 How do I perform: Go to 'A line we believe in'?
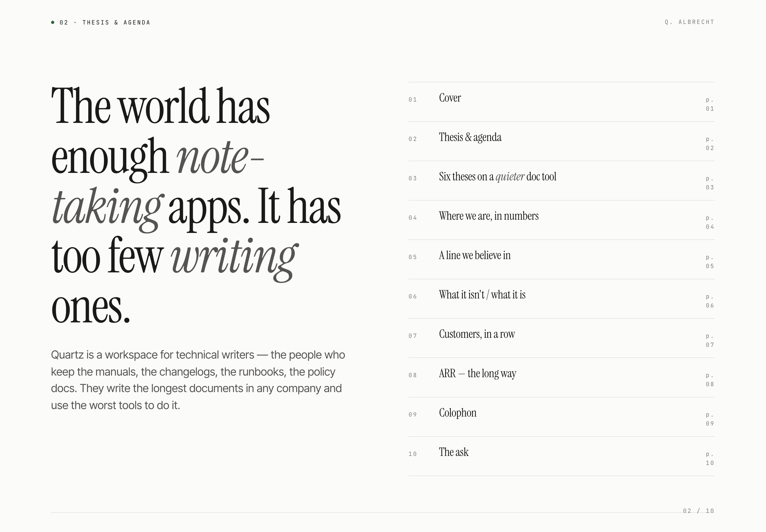coord(474,255)
